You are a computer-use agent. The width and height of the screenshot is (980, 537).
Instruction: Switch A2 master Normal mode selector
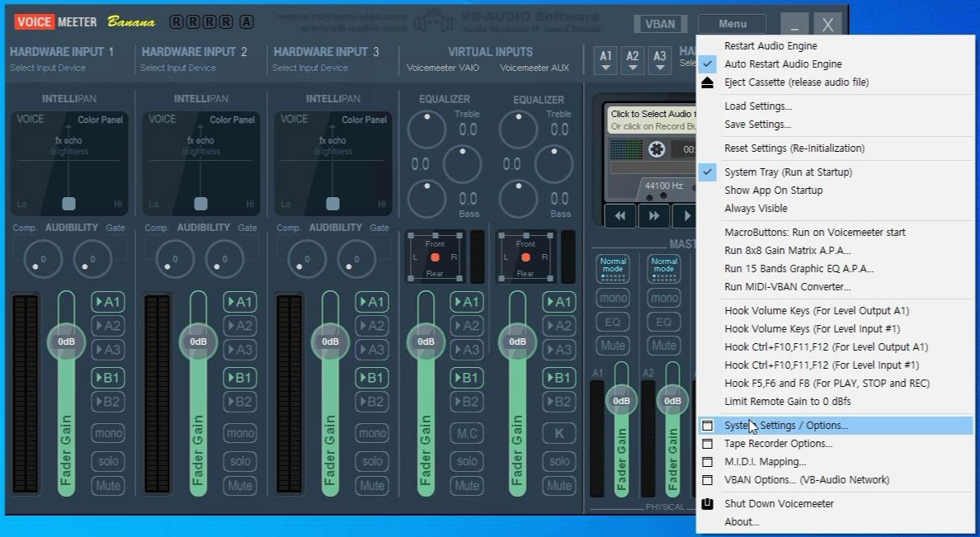664,269
